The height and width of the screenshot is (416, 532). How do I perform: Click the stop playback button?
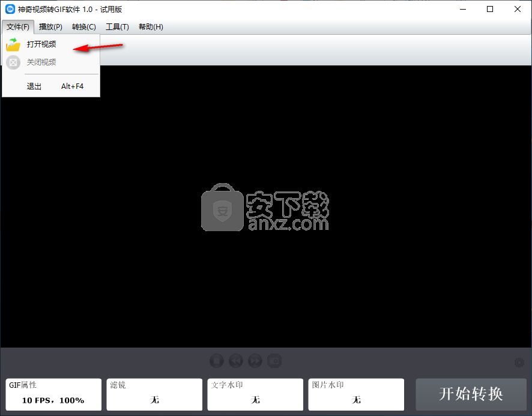click(x=217, y=361)
